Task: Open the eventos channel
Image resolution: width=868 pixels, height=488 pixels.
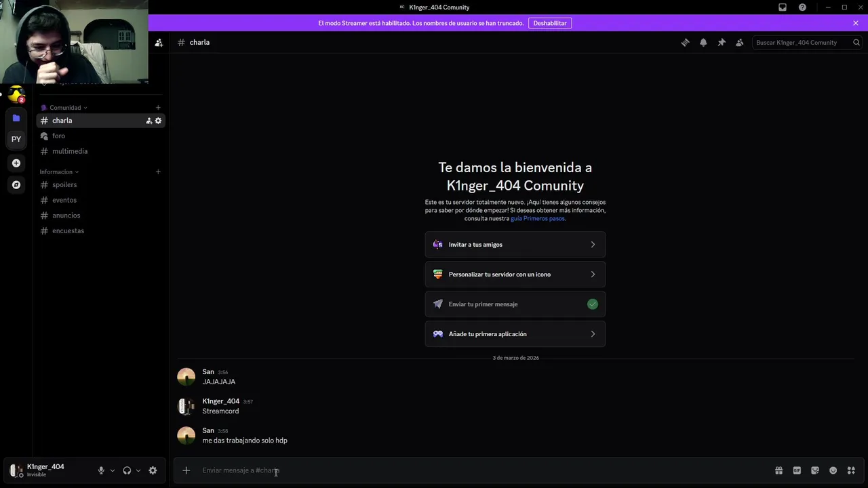Action: [x=100, y=200]
